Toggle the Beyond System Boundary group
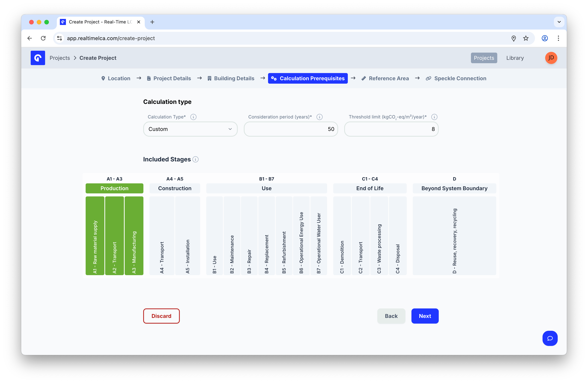Screen dimensions: 588x383 454,188
